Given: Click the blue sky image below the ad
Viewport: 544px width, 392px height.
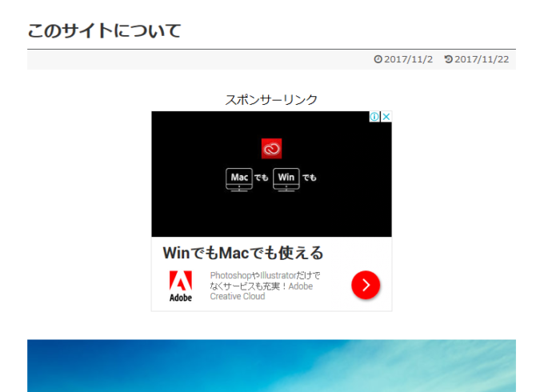Looking at the screenshot, I should point(272,366).
